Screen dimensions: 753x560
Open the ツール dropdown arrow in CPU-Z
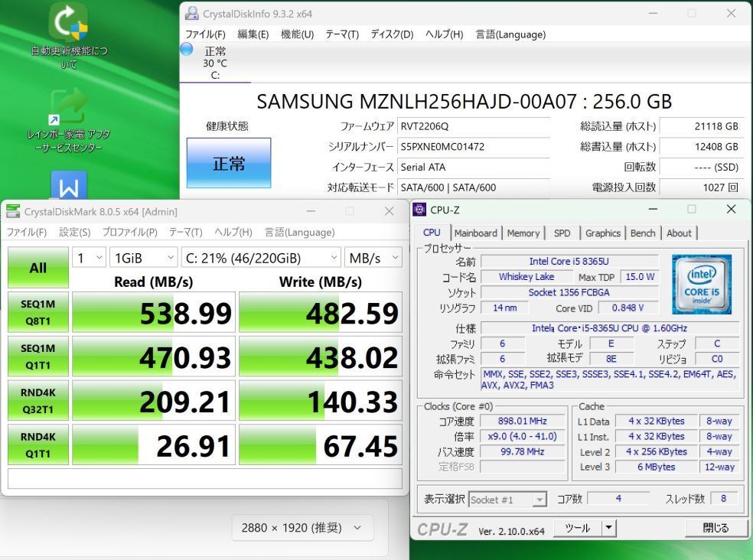pos(608,528)
